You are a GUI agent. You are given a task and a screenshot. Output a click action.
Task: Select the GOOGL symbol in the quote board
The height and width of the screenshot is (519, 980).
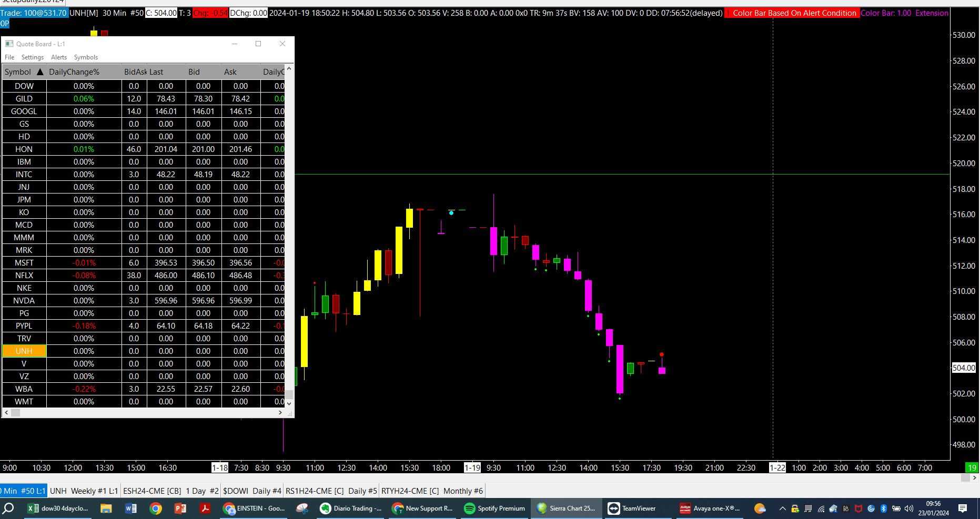24,111
